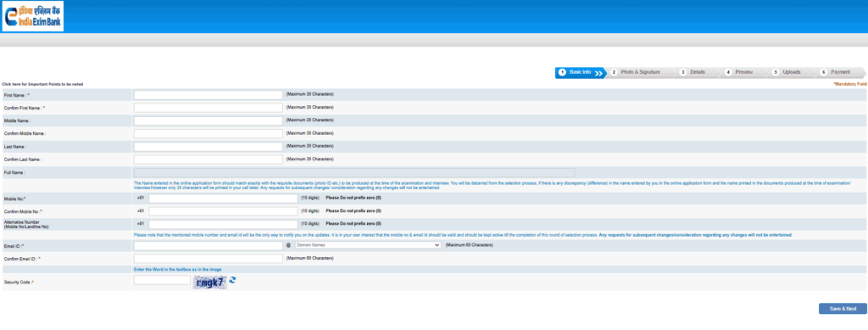Image resolution: width=868 pixels, height=330 pixels.
Task: Click the Basic Info step tab
Action: pos(580,73)
